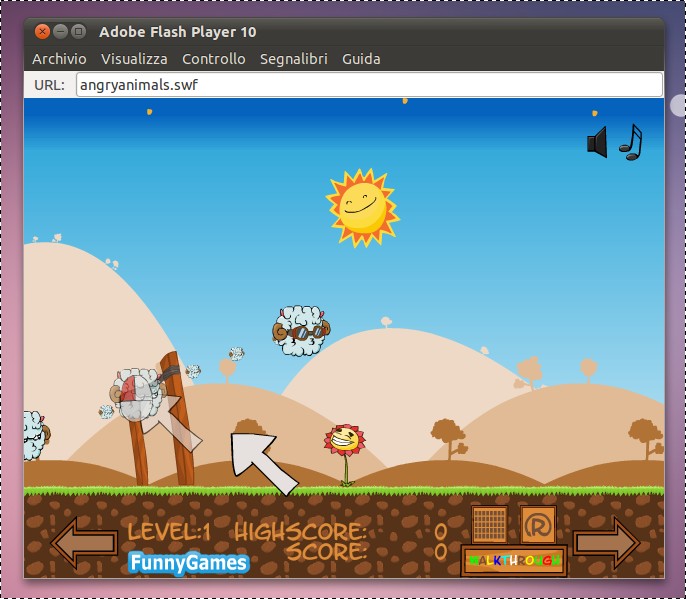
Task: Click the flying sheep with goggles
Action: (x=301, y=330)
